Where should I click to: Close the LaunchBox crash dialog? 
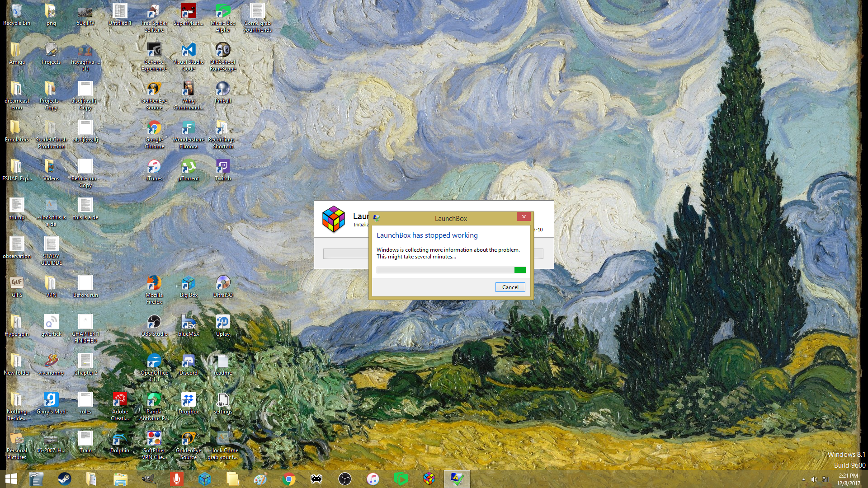point(524,217)
